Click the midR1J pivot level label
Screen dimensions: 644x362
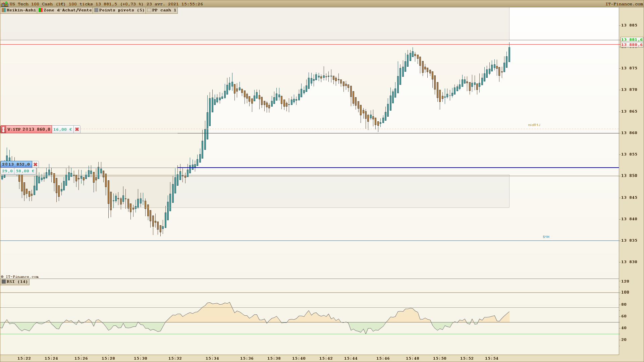pyautogui.click(x=534, y=125)
